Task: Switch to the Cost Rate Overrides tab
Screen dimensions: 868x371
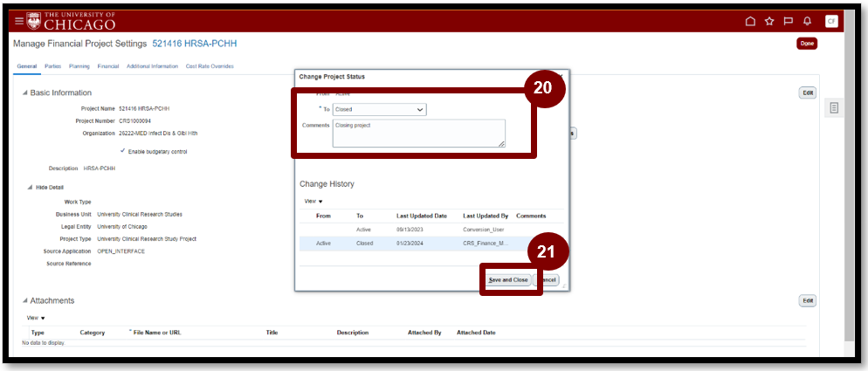Action: (x=210, y=65)
